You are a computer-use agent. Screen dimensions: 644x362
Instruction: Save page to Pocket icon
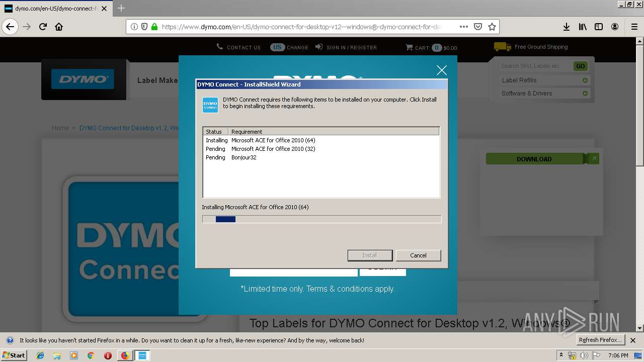[478, 27]
